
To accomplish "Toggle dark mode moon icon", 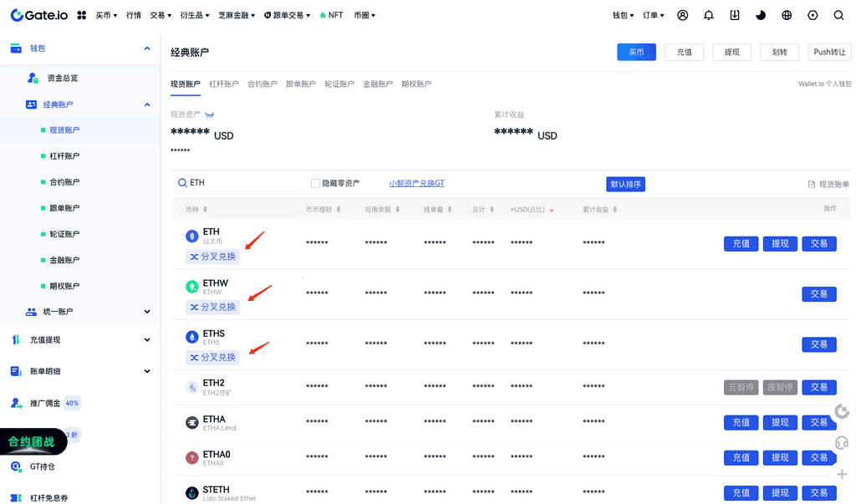I will point(761,15).
